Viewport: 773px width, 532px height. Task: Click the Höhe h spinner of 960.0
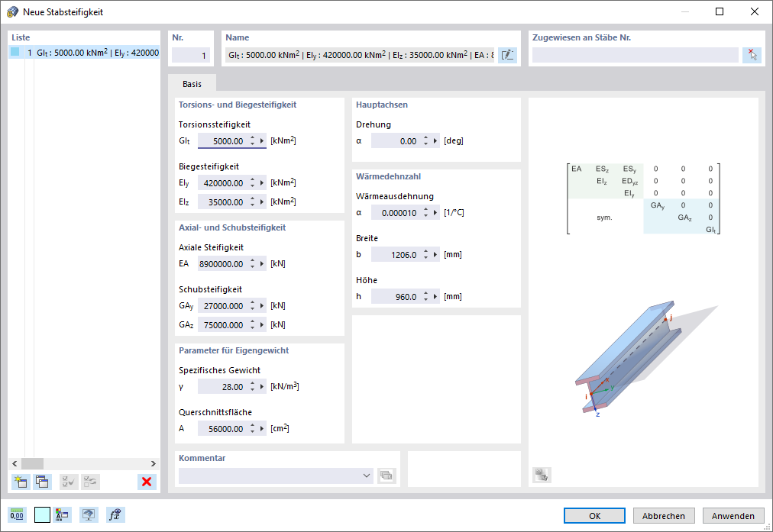tap(426, 297)
